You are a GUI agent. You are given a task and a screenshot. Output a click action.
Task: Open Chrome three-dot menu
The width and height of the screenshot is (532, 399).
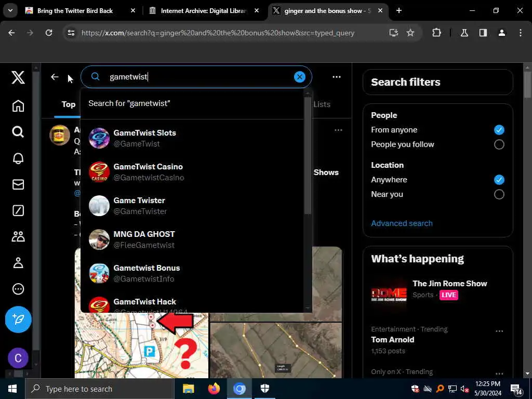tap(521, 33)
